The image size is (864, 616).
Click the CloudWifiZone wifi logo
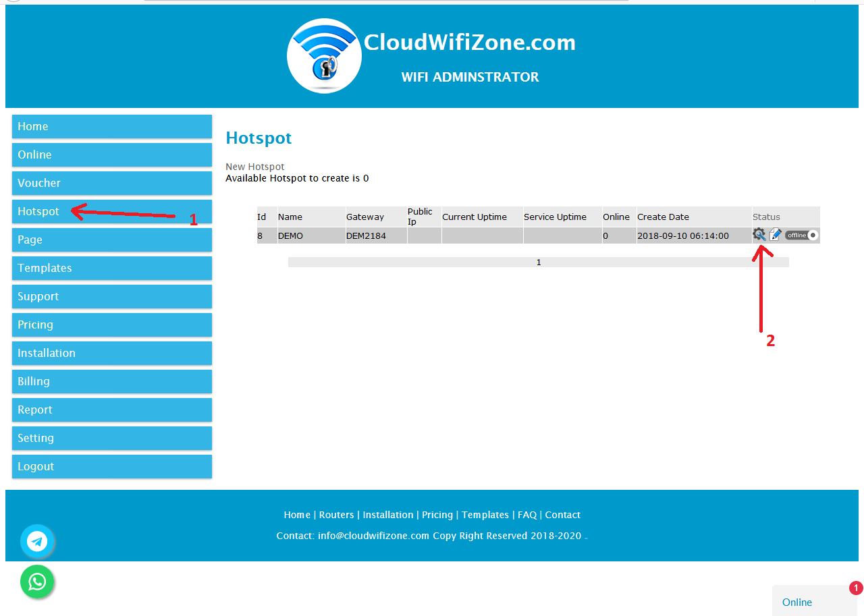(x=324, y=56)
